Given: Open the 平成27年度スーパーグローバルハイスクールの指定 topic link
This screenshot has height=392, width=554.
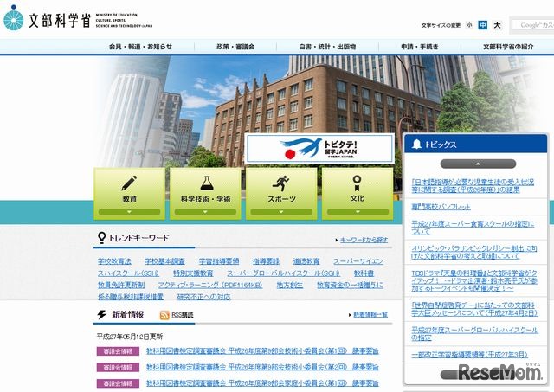Looking at the screenshot, I should pyautogui.click(x=475, y=334).
